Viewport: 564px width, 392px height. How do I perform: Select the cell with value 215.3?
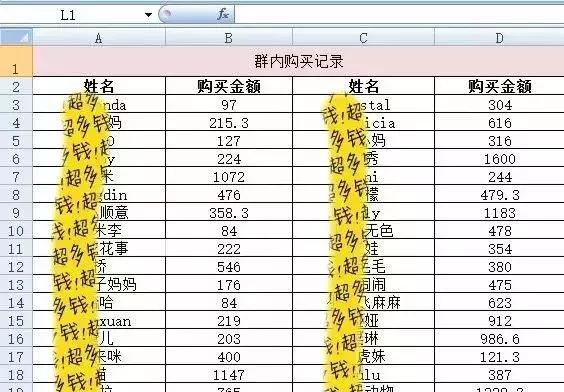[x=229, y=122]
